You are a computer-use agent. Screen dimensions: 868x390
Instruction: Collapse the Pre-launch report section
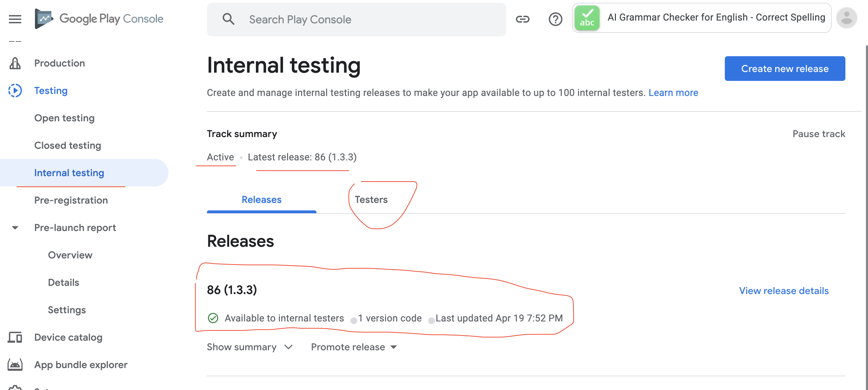click(x=14, y=228)
